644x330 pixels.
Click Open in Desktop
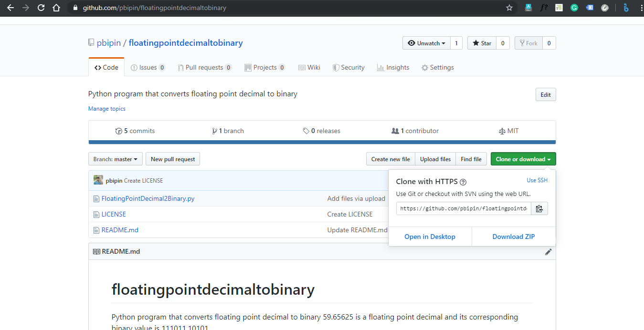pyautogui.click(x=430, y=237)
